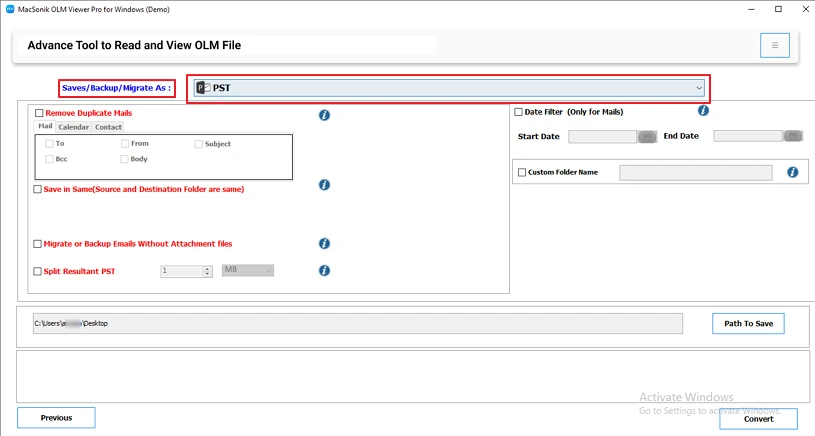Open the hamburger menu icon
The width and height of the screenshot is (815, 436).
pyautogui.click(x=774, y=45)
